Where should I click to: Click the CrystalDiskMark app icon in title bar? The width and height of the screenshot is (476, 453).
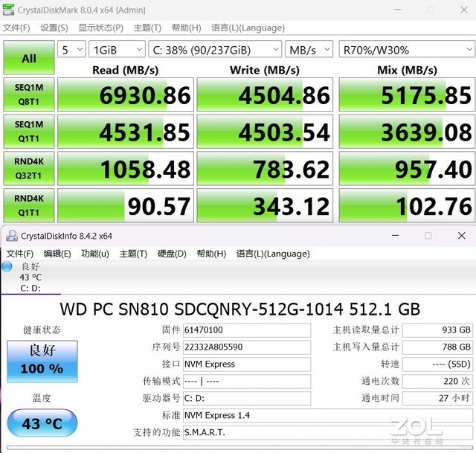(8, 10)
